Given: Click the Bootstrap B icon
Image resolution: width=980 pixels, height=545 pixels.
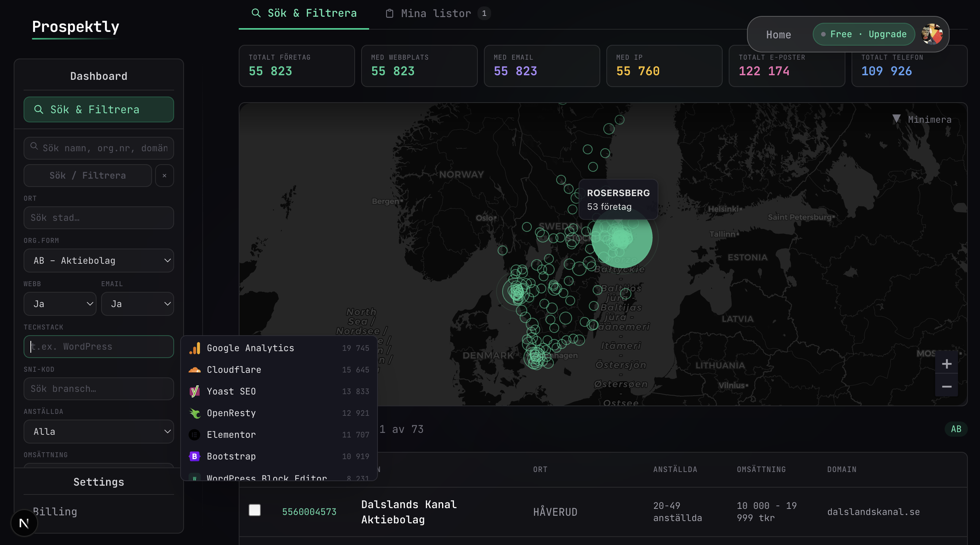Looking at the screenshot, I should 194,456.
